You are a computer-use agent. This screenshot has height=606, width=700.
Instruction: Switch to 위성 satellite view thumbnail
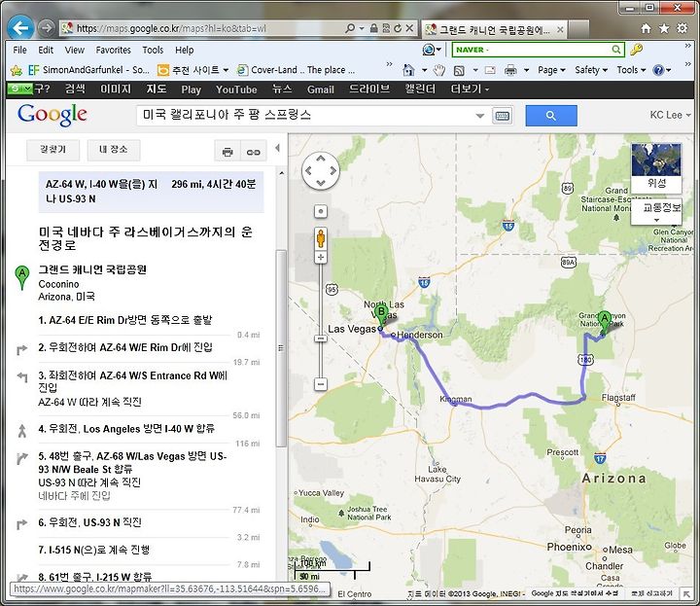tap(656, 166)
